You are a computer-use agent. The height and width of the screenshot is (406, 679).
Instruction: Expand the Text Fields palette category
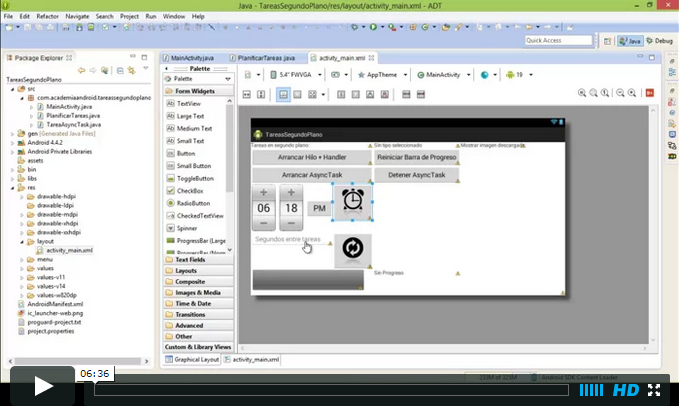[198, 260]
